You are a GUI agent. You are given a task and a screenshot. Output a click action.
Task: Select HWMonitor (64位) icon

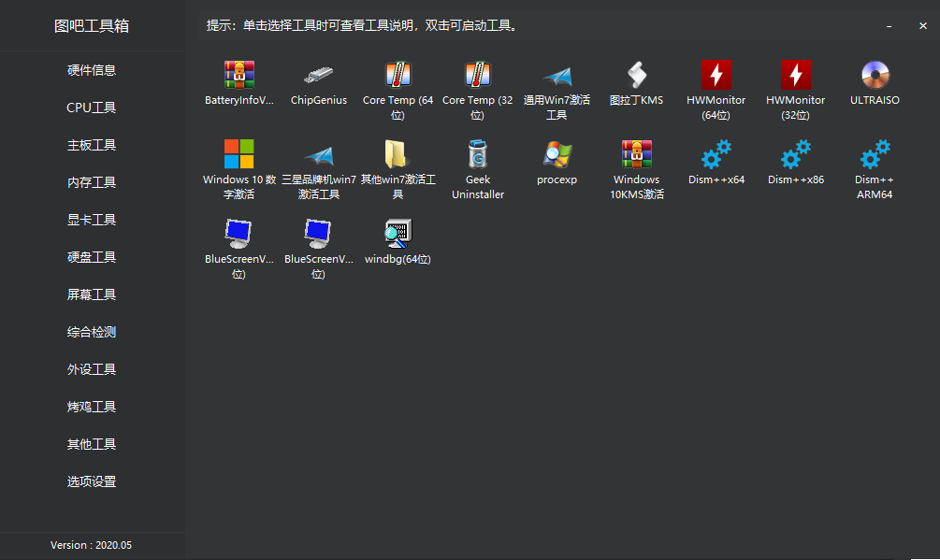[x=716, y=75]
